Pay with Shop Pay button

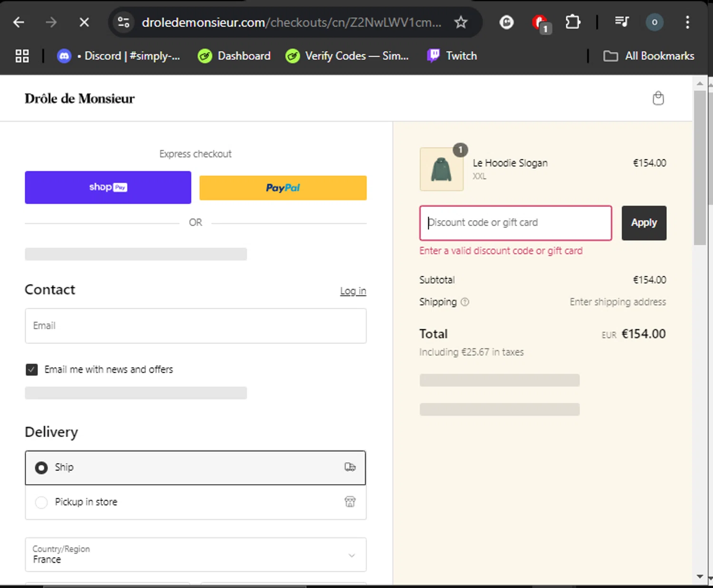point(108,188)
